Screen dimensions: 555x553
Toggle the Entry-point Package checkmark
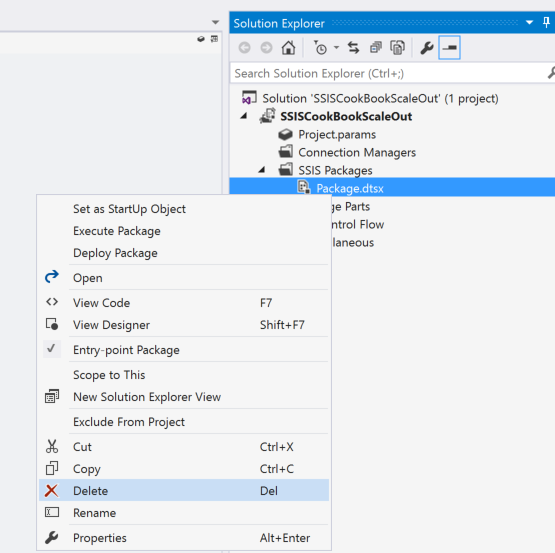click(52, 349)
